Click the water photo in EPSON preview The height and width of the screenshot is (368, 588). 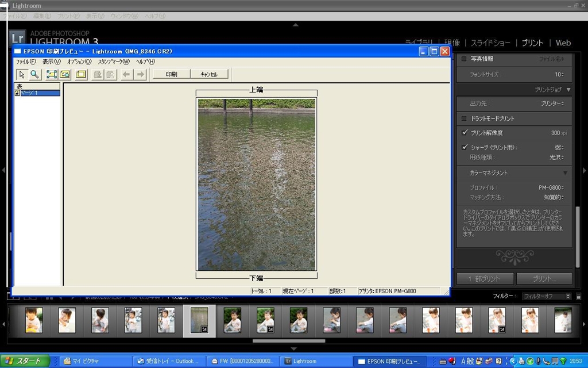[x=257, y=185]
